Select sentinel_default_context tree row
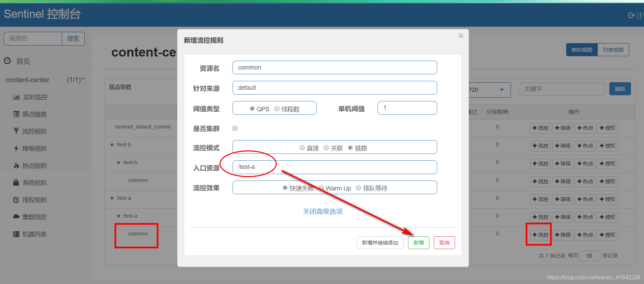Viewport: 644px width, 284px height. 143,127
